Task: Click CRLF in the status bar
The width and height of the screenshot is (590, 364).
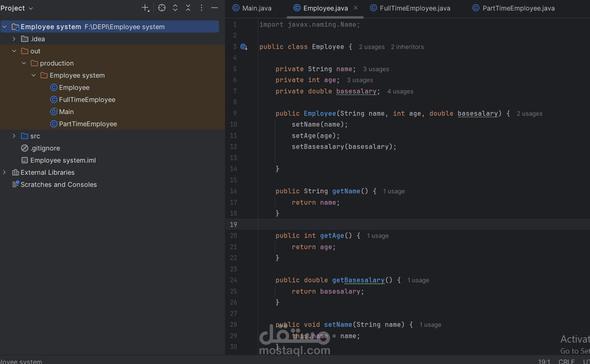Action: point(566,361)
